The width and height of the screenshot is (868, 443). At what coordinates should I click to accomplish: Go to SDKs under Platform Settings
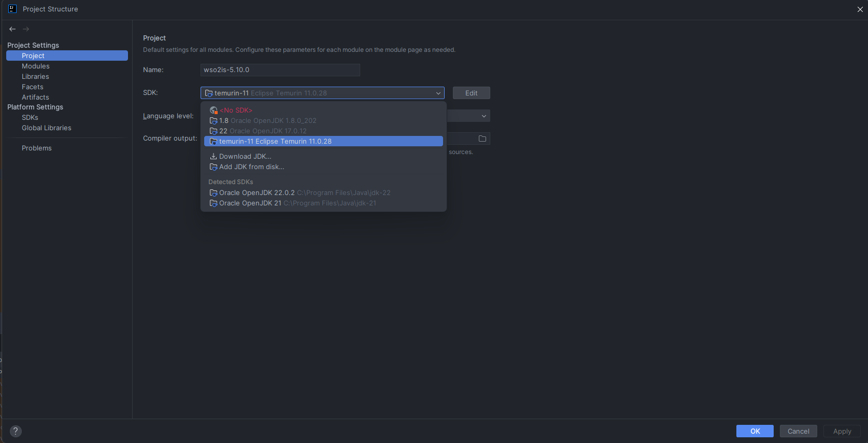click(x=30, y=118)
